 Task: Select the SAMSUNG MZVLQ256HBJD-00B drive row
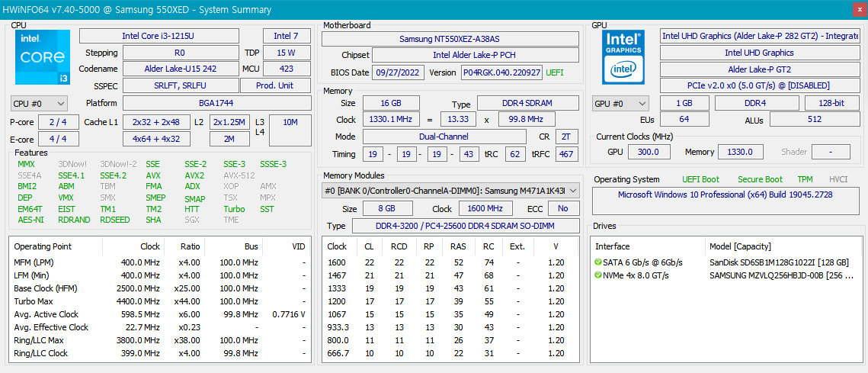[x=727, y=275]
